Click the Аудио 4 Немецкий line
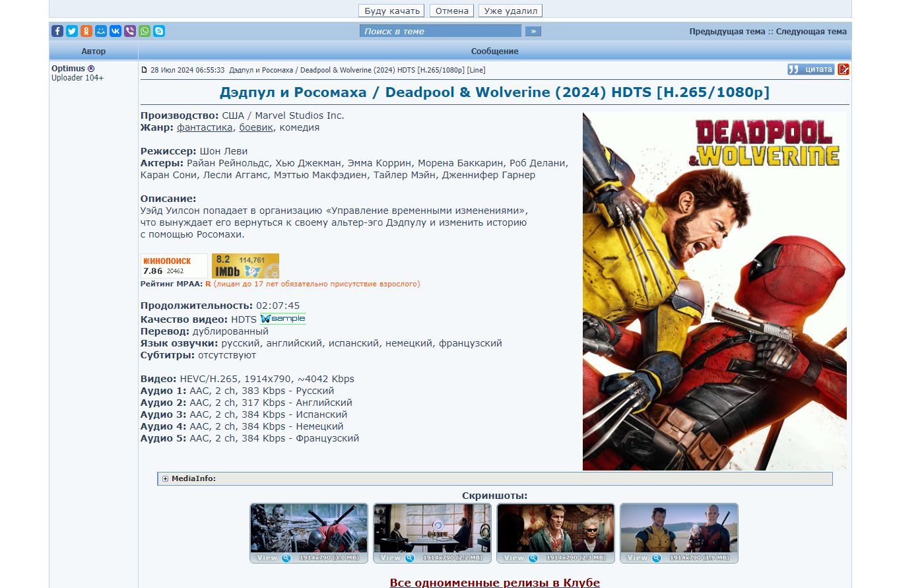Image resolution: width=924 pixels, height=588 pixels. pos(242,426)
